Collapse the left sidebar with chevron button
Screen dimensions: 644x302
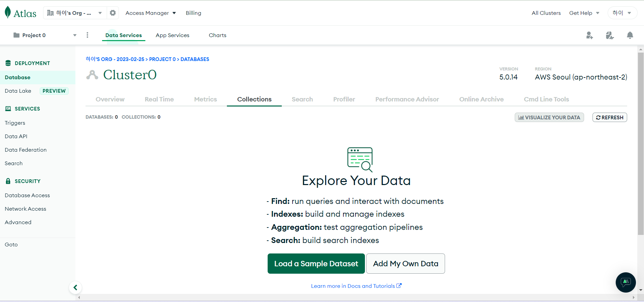75,288
